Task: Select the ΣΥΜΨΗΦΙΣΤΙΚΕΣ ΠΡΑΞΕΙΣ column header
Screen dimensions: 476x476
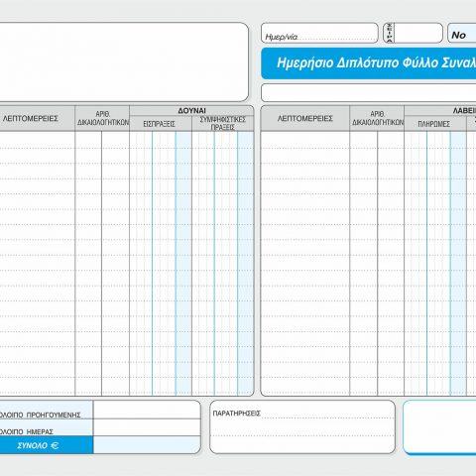Action: point(223,123)
